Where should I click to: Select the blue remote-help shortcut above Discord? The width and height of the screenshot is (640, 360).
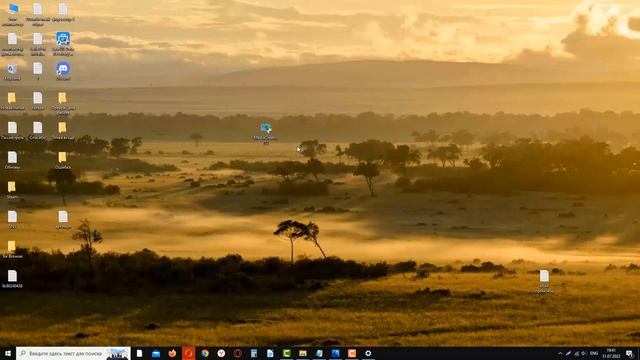click(63, 43)
